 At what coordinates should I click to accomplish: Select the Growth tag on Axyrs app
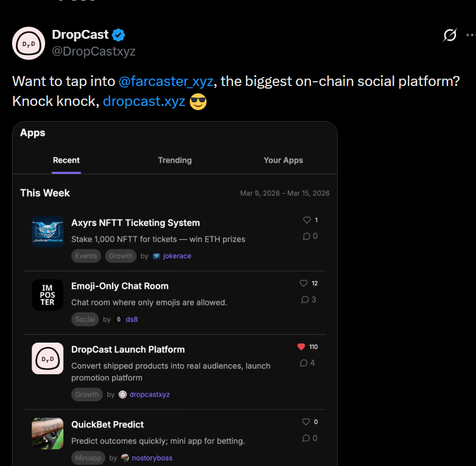pyautogui.click(x=121, y=256)
